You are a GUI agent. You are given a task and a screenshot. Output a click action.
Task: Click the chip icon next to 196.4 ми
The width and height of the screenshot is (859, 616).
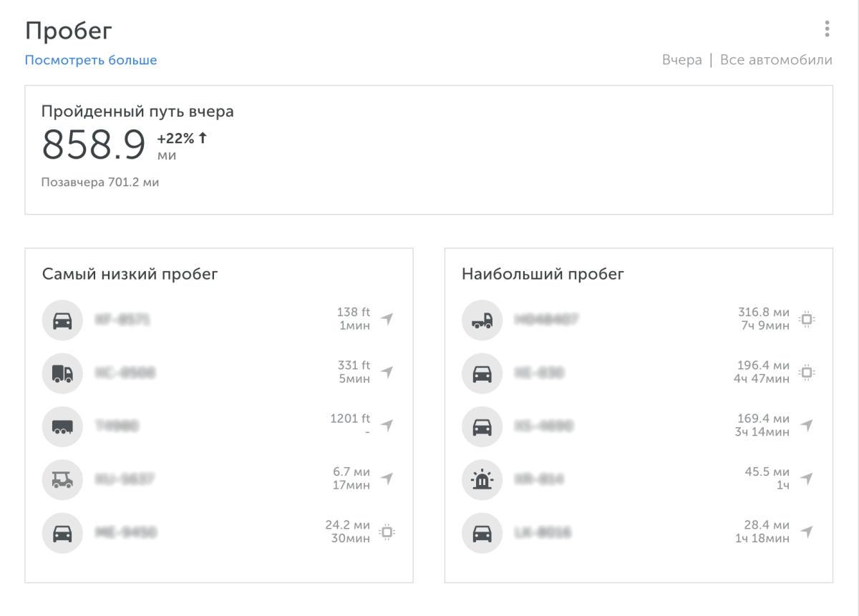click(807, 373)
